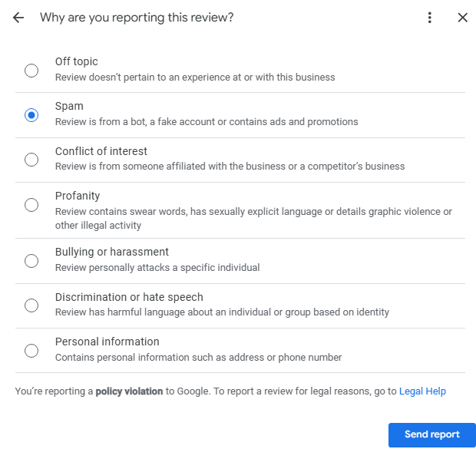Select the Personal information radio button
The width and height of the screenshot is (476, 449).
tap(31, 351)
